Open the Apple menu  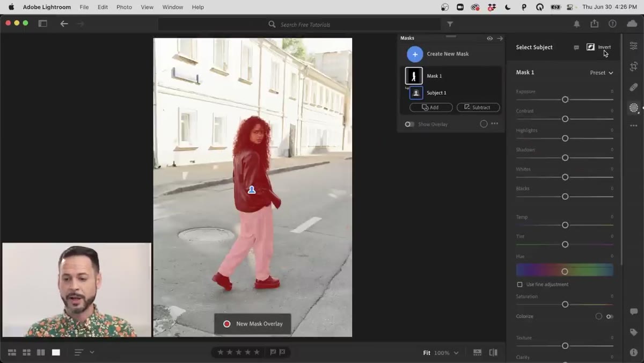[x=11, y=7]
